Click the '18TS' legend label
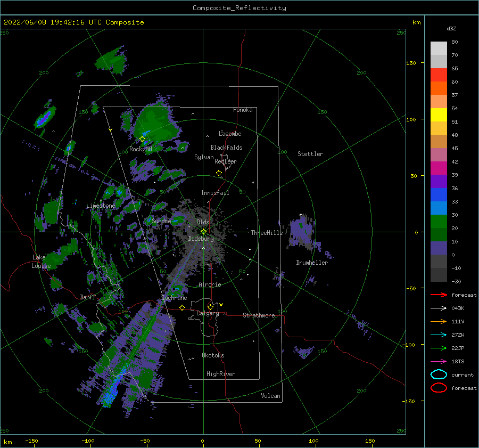This screenshot has width=479, height=448. coord(458,362)
